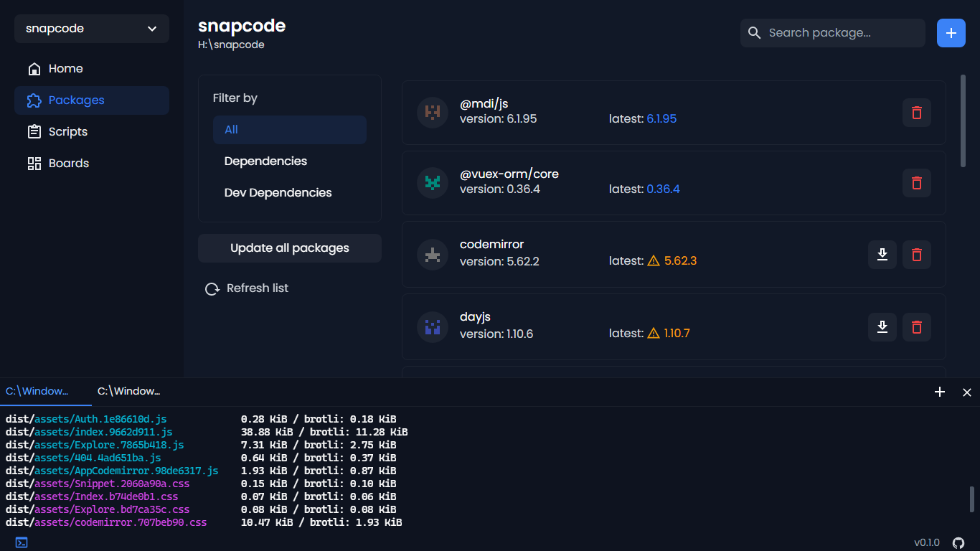Click the blue add package plus button

(951, 33)
